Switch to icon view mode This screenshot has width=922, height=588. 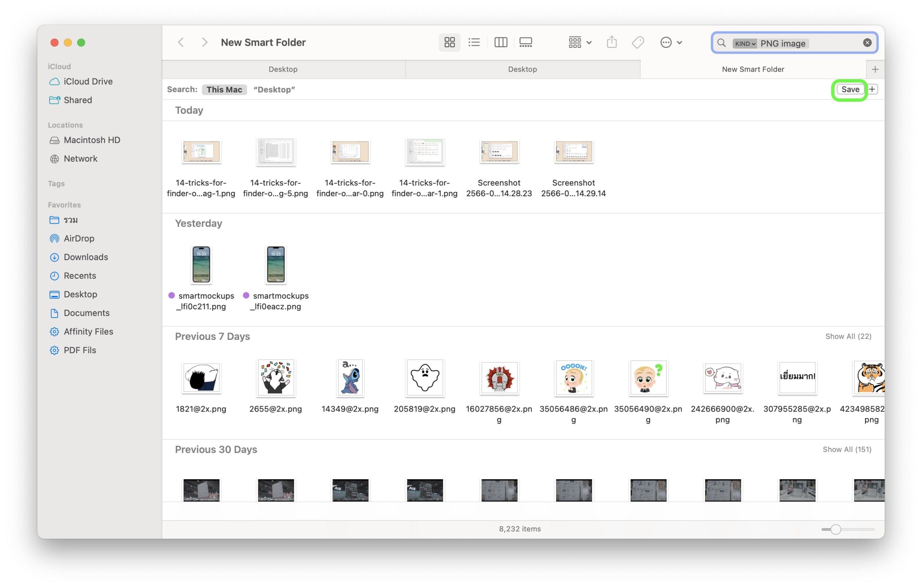tap(449, 42)
